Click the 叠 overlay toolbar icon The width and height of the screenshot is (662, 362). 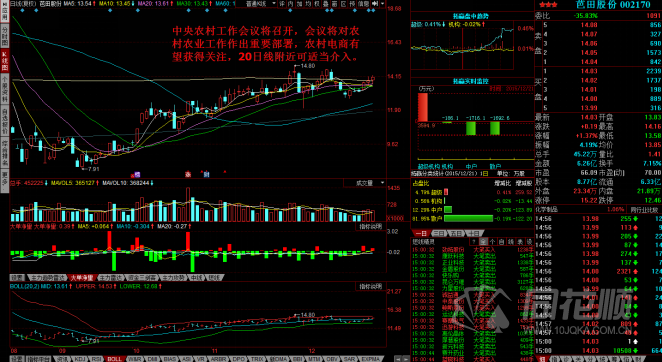[325, 4]
